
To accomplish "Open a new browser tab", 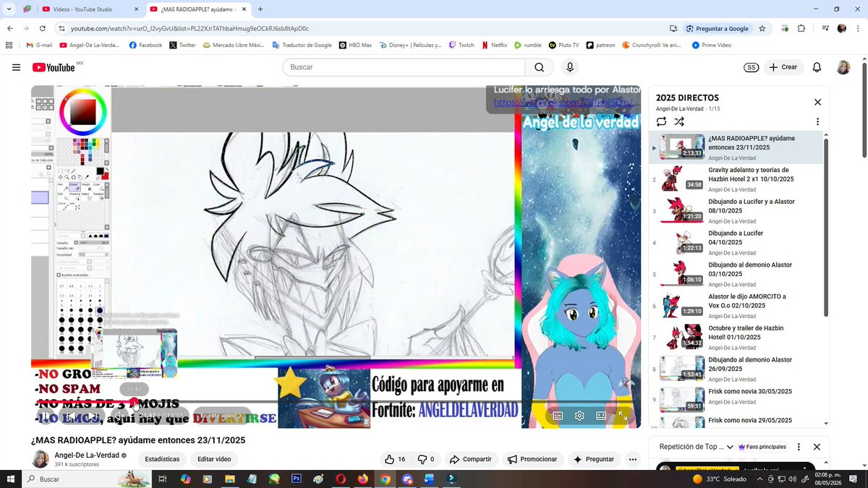I will 260,9.
